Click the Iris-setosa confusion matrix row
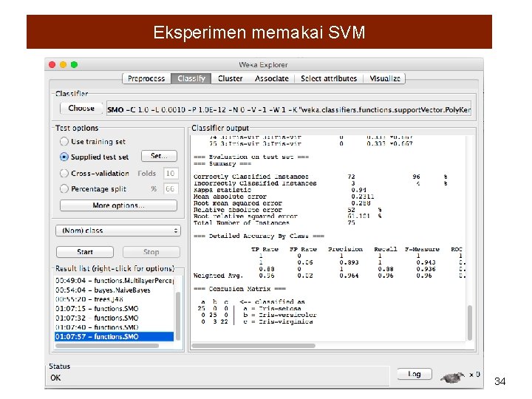532x399 pixels. click(x=250, y=309)
